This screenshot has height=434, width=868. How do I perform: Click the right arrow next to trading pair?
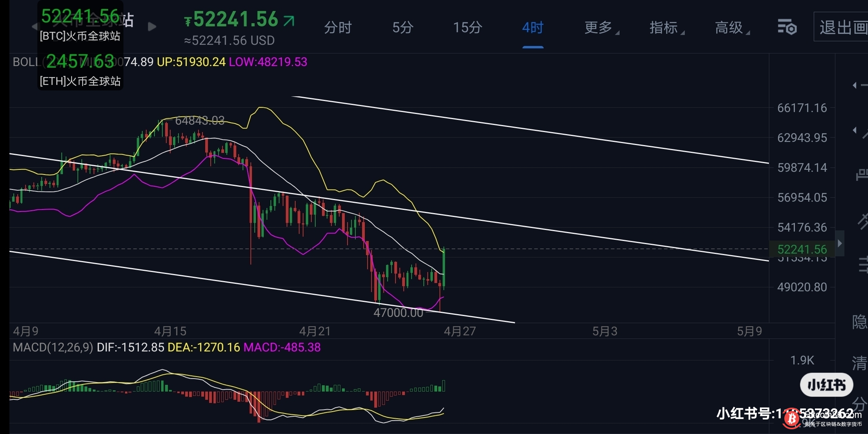[x=152, y=27]
